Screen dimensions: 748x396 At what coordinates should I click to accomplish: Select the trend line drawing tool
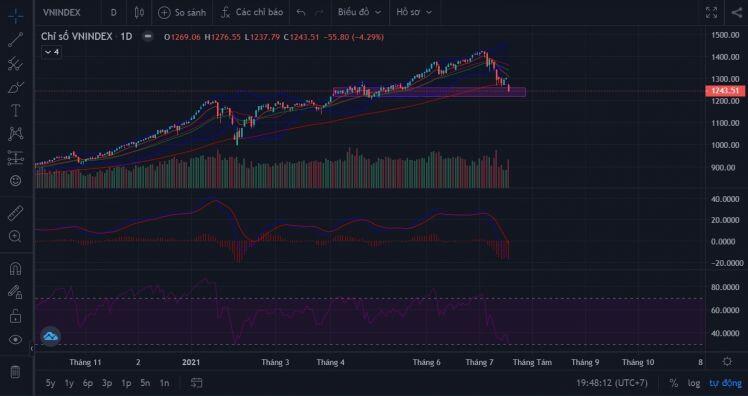[x=15, y=40]
